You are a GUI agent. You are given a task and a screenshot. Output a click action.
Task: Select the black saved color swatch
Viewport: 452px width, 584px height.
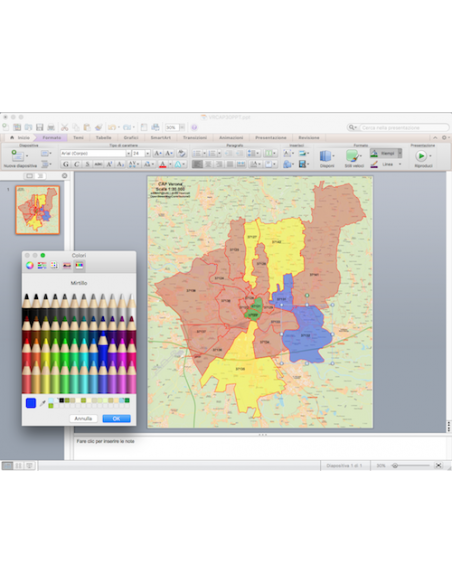[61, 400]
